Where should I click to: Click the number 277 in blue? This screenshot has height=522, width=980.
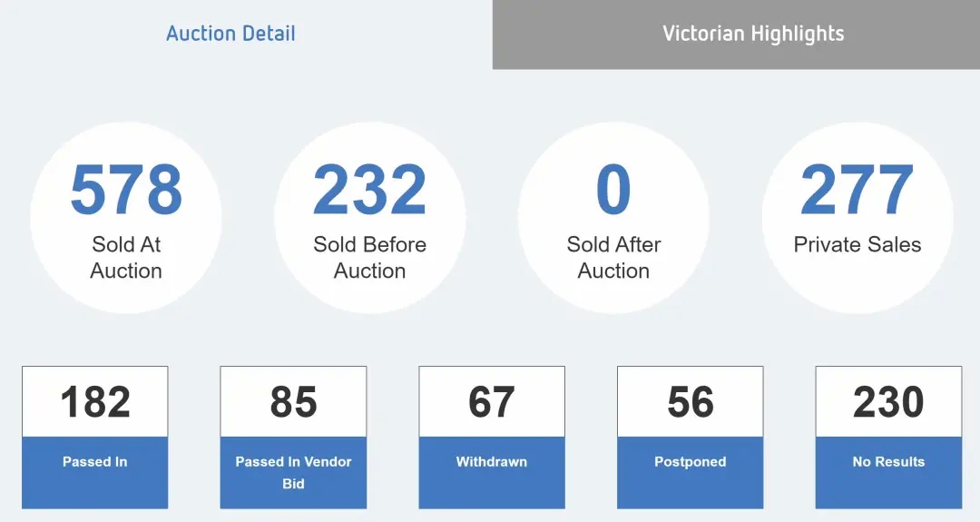[x=857, y=190]
